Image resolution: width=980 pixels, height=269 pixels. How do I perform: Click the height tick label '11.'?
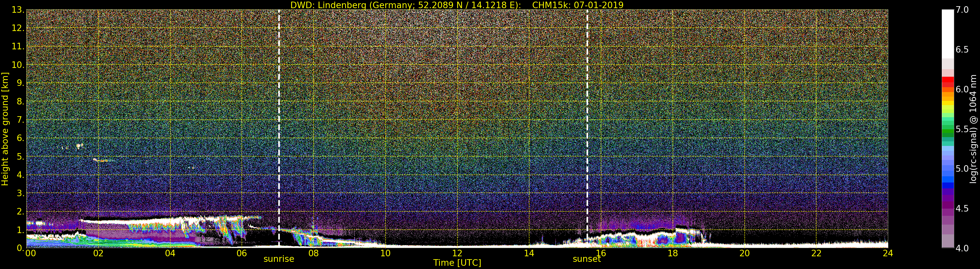18,46
